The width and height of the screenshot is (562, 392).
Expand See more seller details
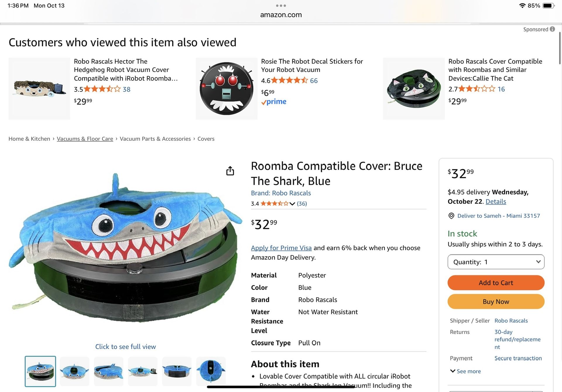tap(465, 371)
